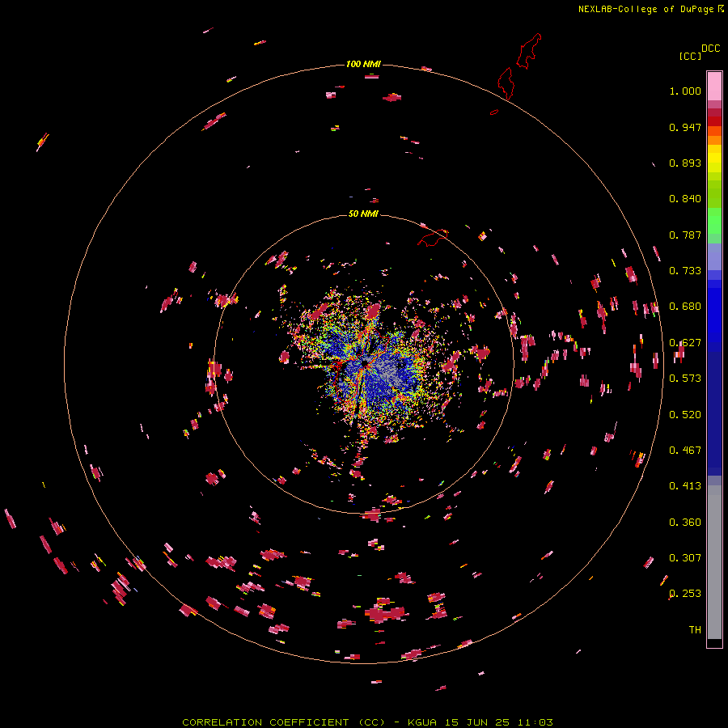Screen dimensions: 728x728
Task: Click the 0.467 scale value
Action: [685, 451]
